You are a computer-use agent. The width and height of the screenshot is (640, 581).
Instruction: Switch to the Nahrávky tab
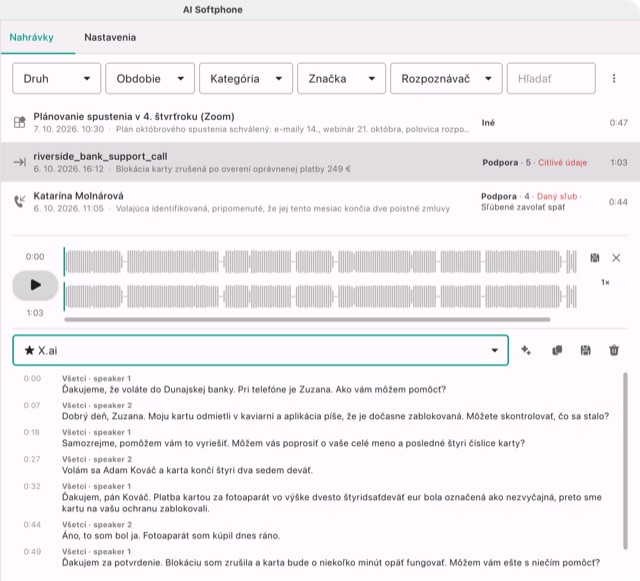tap(31, 38)
